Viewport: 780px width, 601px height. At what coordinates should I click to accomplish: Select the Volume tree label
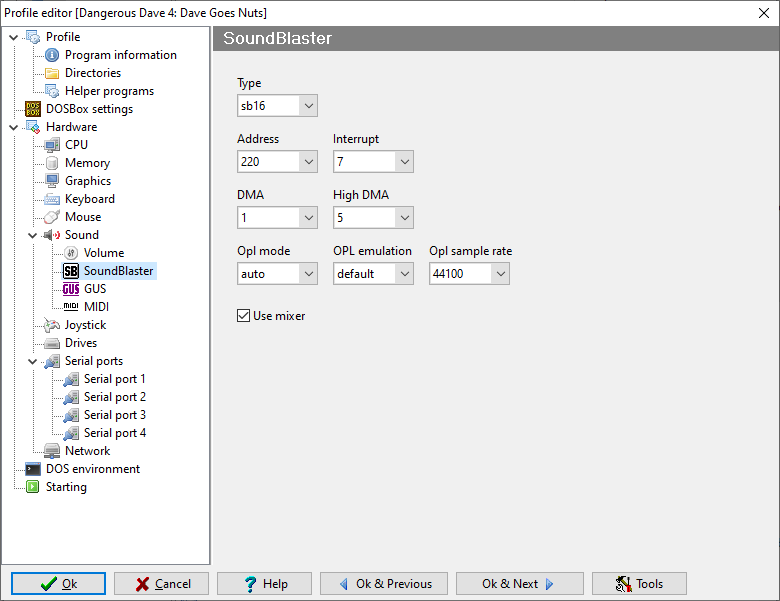coord(104,253)
